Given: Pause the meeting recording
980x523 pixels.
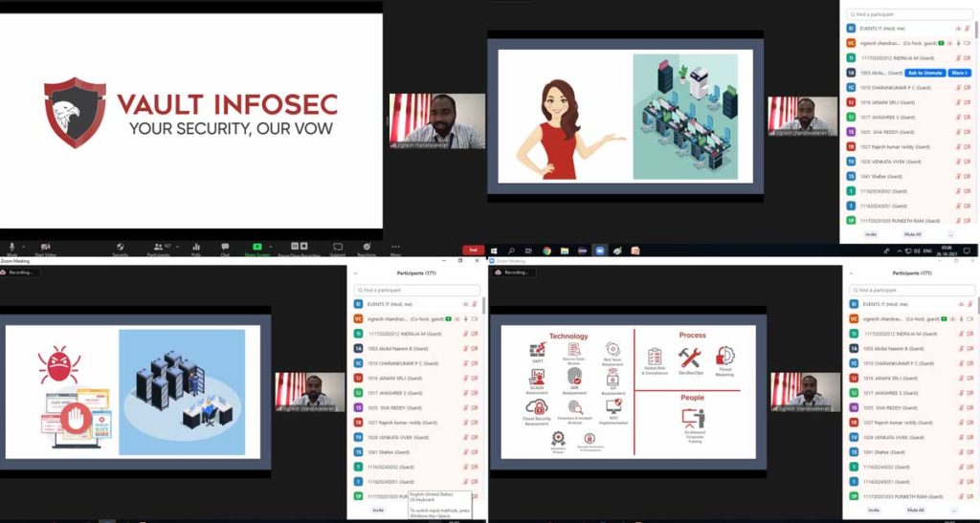Looking at the screenshot, I should coord(295,247).
